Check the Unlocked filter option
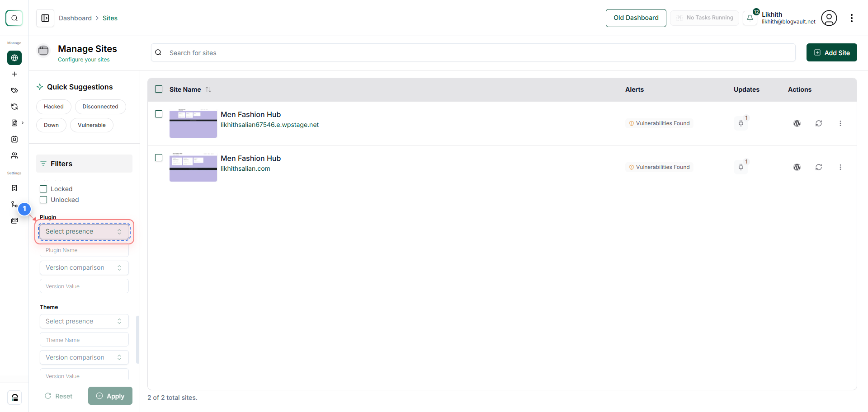This screenshot has width=868, height=412. pyautogui.click(x=43, y=200)
